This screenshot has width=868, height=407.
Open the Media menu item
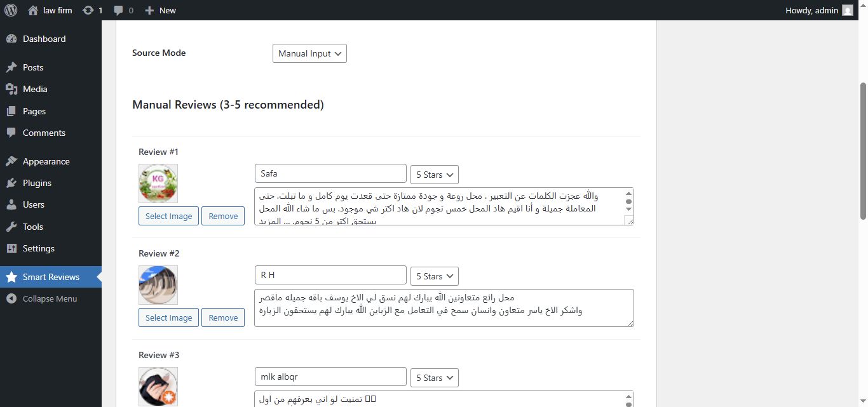point(35,89)
